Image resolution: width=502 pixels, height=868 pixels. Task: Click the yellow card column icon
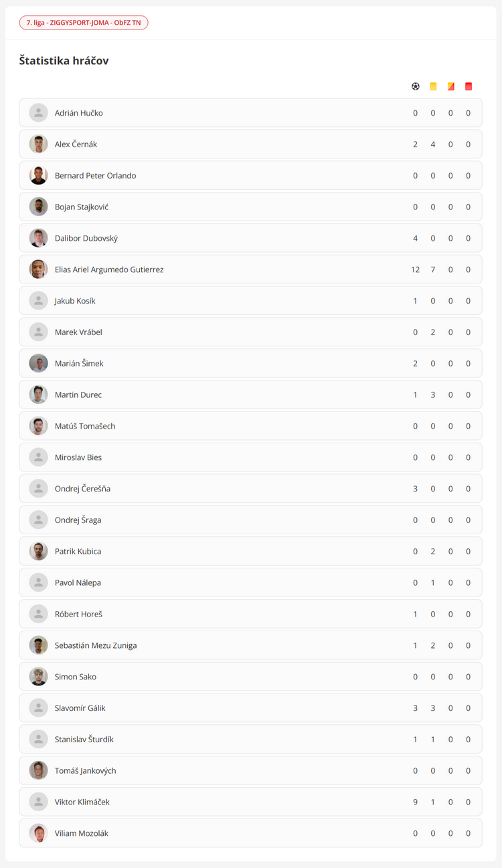[433, 86]
